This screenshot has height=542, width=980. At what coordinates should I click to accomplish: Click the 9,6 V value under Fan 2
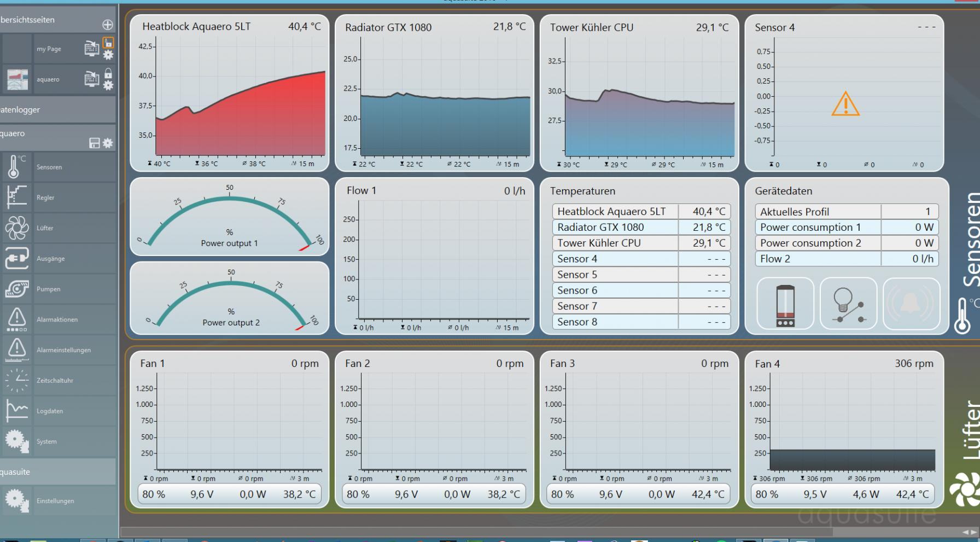[406, 494]
